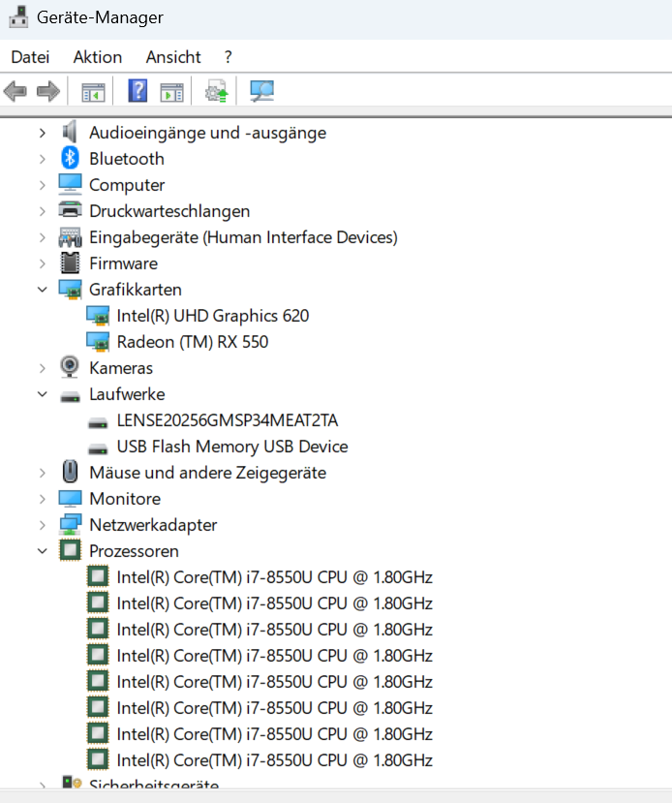Click the Back arrow toolbar icon
This screenshot has height=803, width=672.
15,92
